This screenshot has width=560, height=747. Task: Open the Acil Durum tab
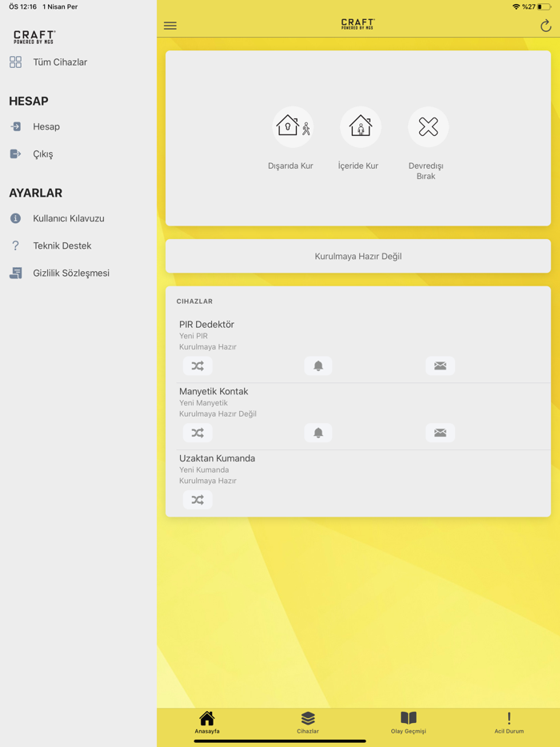pyautogui.click(x=509, y=722)
